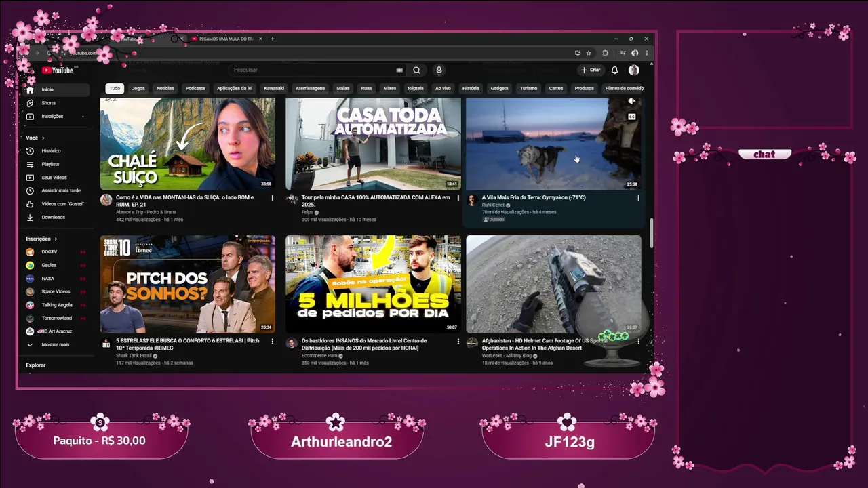
Task: Open Space Videos channel in subscriptions
Action: [57, 291]
